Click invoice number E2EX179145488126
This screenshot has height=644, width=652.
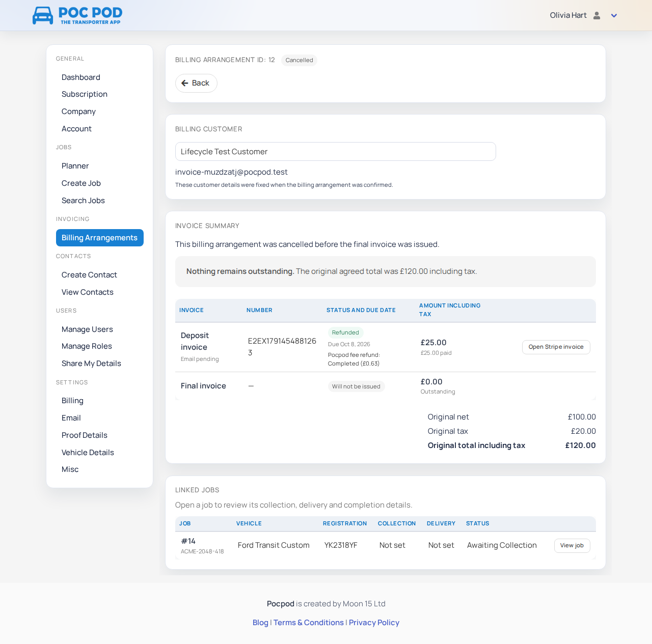[282, 347]
